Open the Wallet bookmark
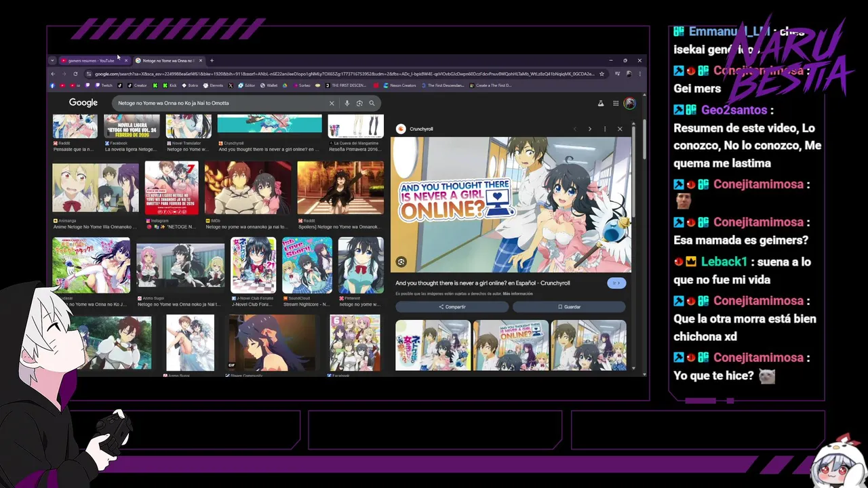Image resolution: width=868 pixels, height=488 pixels. (269, 85)
